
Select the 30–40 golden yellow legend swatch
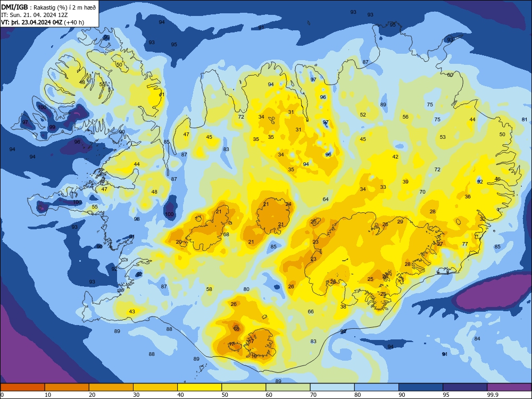(x=155, y=387)
